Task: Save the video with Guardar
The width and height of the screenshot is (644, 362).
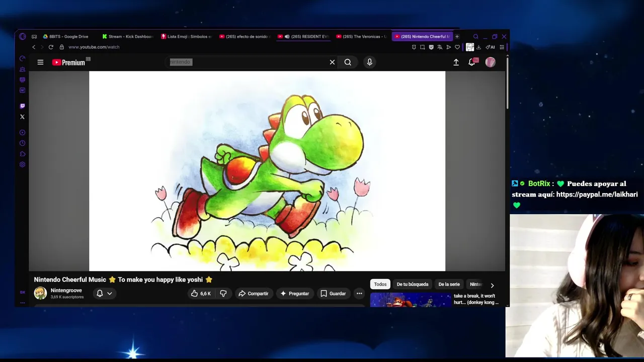Action: click(333, 294)
